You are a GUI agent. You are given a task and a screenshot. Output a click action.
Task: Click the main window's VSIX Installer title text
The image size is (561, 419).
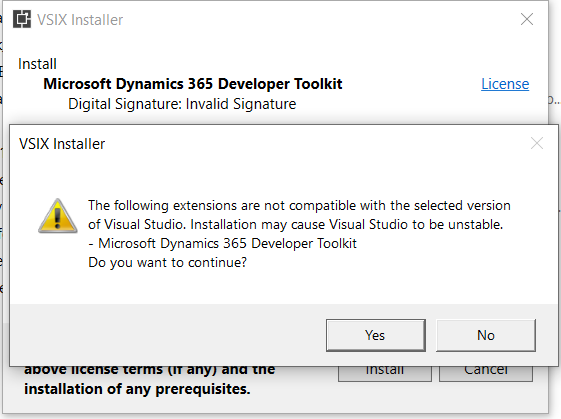click(80, 20)
